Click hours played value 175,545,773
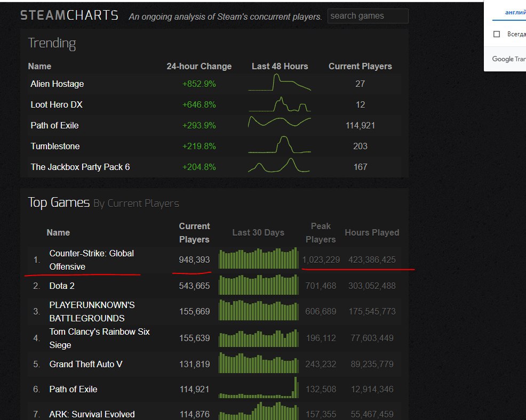This screenshot has height=420, width=526. pos(372,311)
